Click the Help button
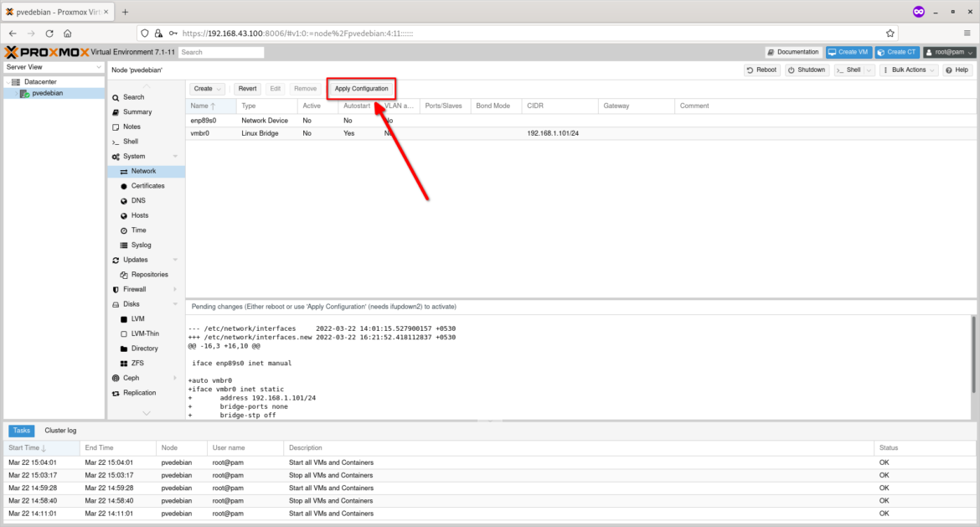 957,70
